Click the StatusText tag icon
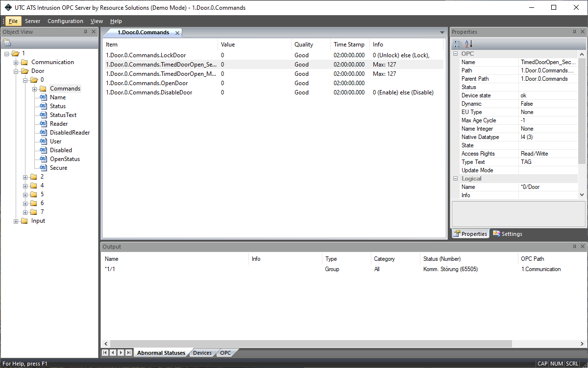 pos(43,115)
